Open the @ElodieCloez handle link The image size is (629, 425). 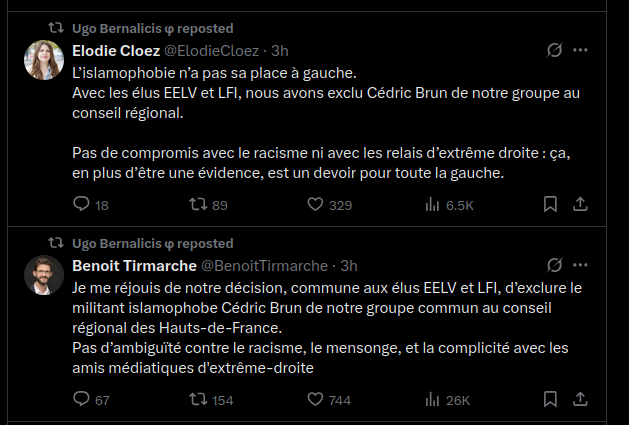tap(210, 50)
